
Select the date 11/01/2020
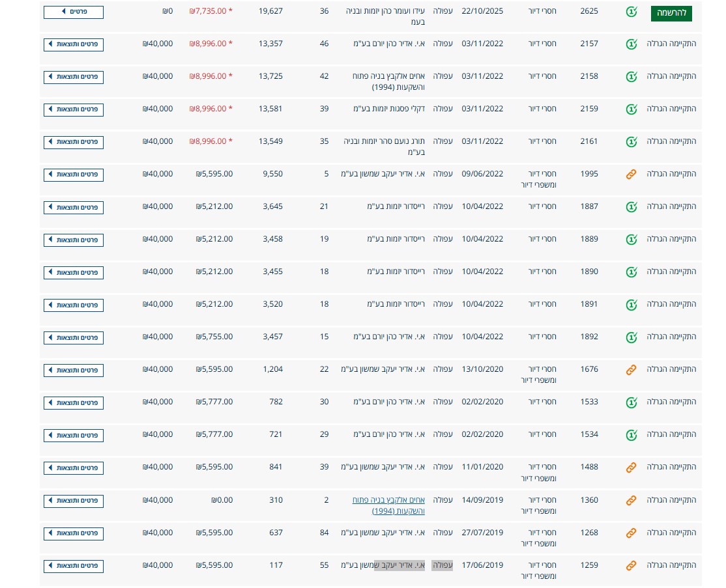tap(482, 467)
